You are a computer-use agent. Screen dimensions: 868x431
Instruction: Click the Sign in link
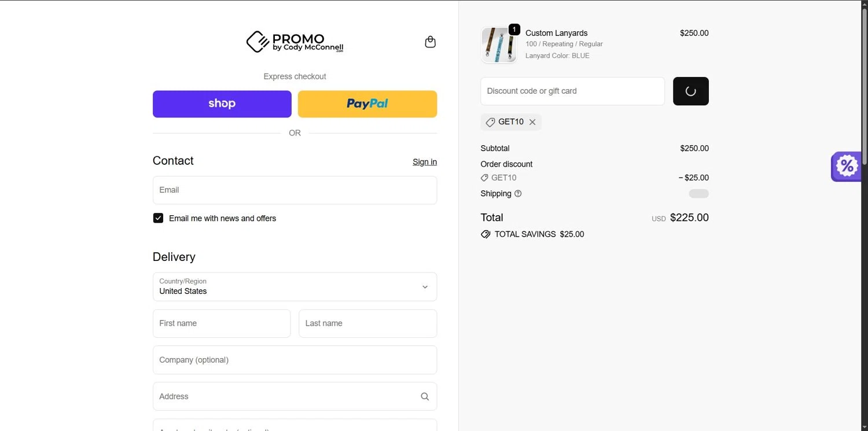click(425, 162)
